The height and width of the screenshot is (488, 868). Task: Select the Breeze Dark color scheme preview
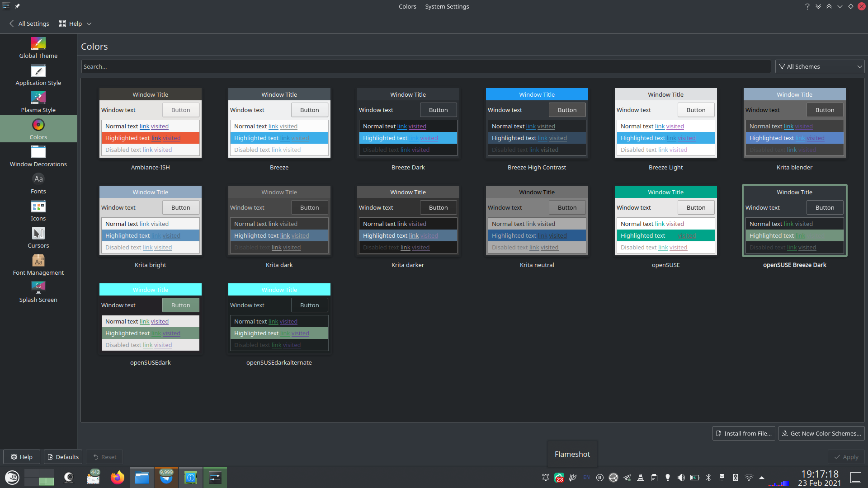pyautogui.click(x=408, y=123)
